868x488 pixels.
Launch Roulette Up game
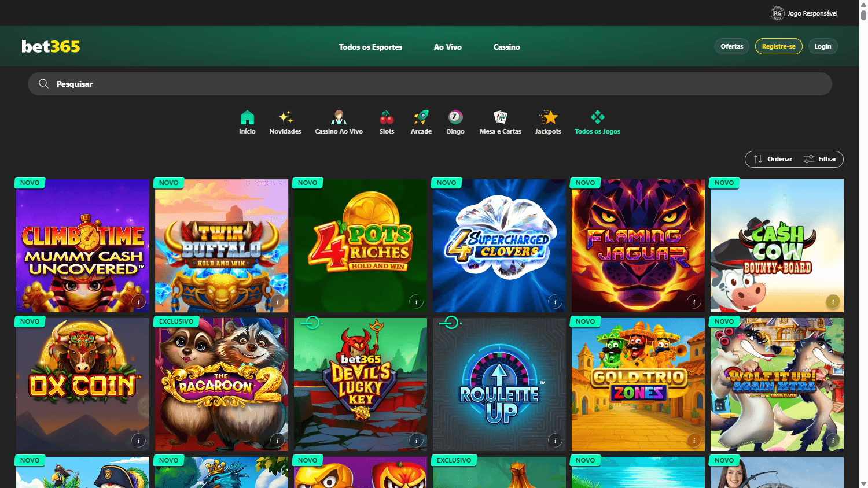tap(499, 385)
